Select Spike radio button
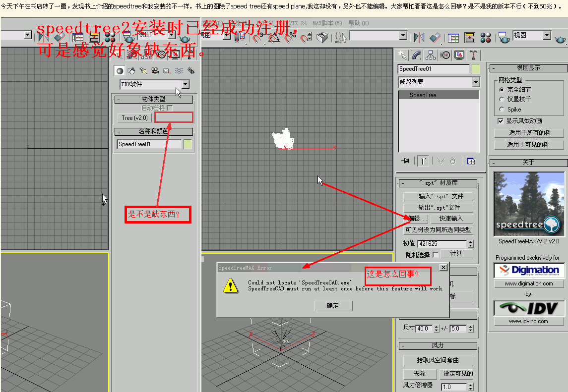 502,110
